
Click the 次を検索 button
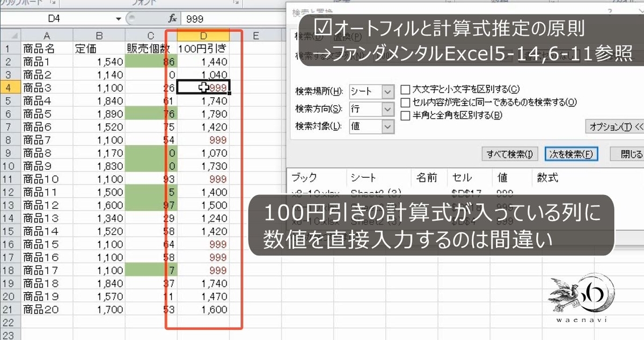point(570,154)
